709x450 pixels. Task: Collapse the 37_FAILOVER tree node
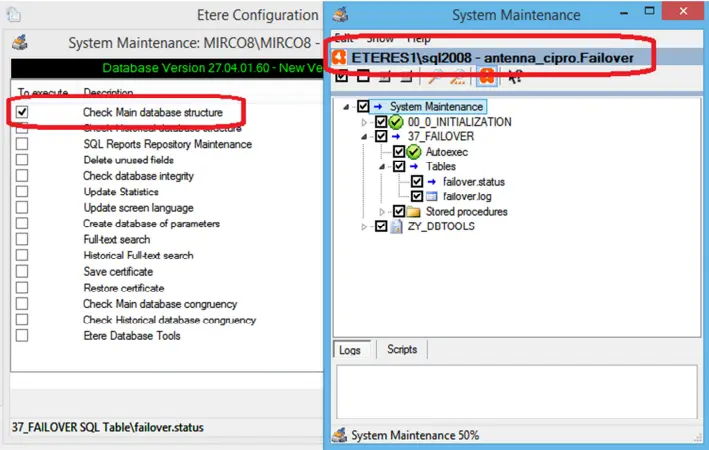(x=365, y=137)
